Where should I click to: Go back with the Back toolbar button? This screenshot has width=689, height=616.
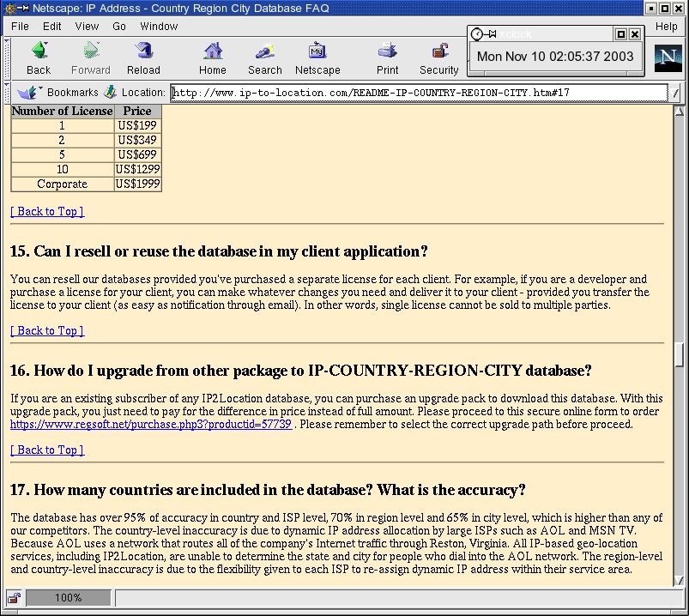coord(39,59)
